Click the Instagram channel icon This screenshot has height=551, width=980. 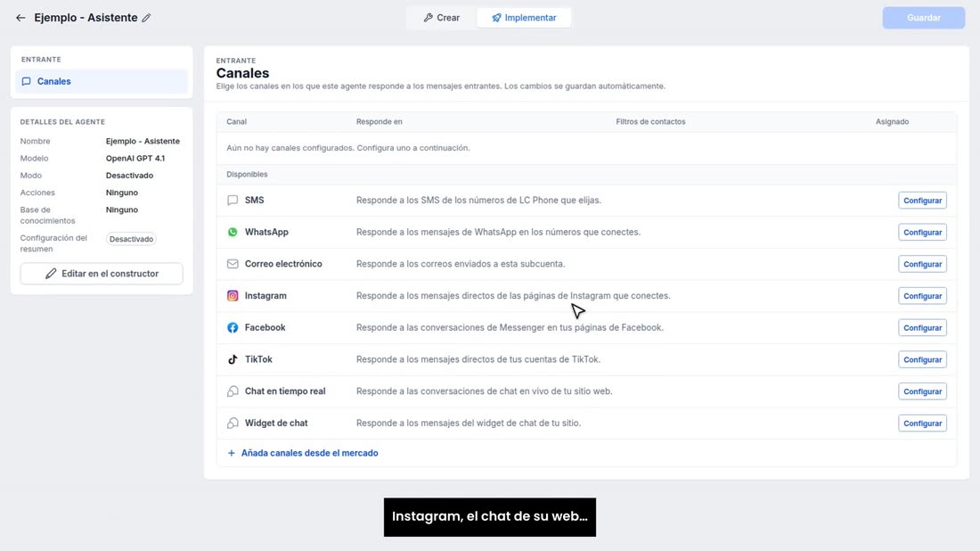tap(233, 296)
